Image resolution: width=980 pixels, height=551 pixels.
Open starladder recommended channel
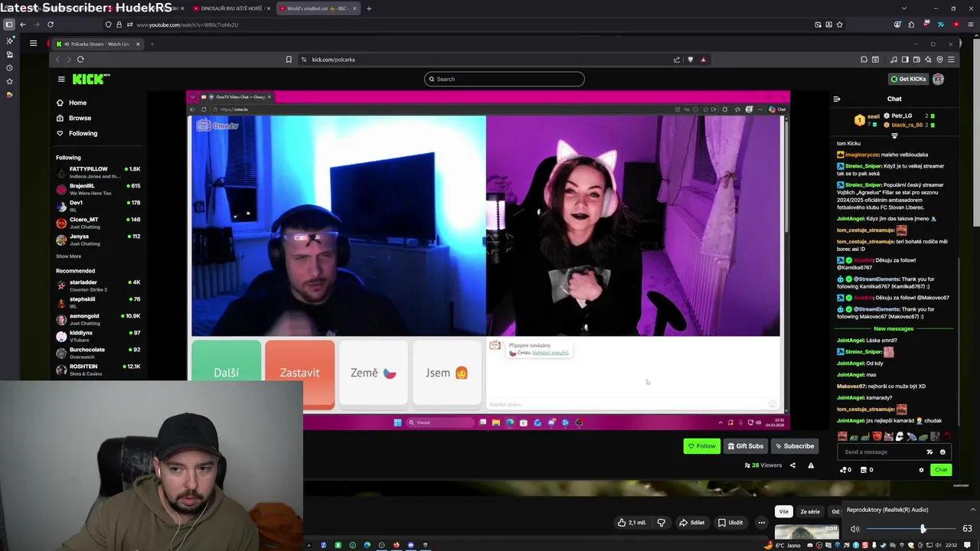coord(98,285)
